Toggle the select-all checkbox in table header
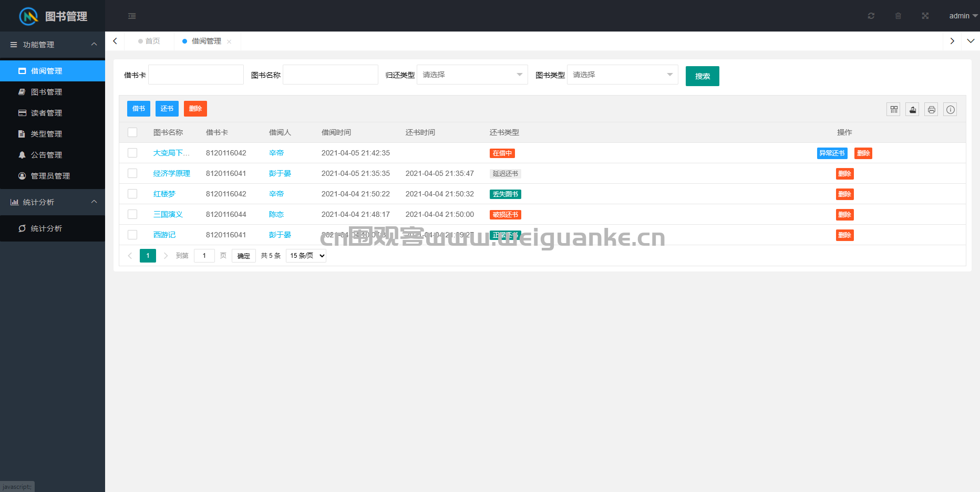 [x=132, y=132]
